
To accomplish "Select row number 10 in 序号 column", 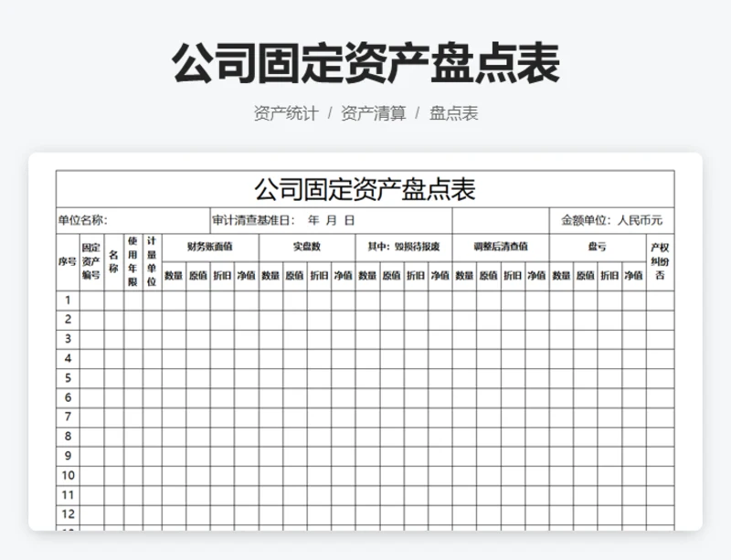I will tap(68, 476).
